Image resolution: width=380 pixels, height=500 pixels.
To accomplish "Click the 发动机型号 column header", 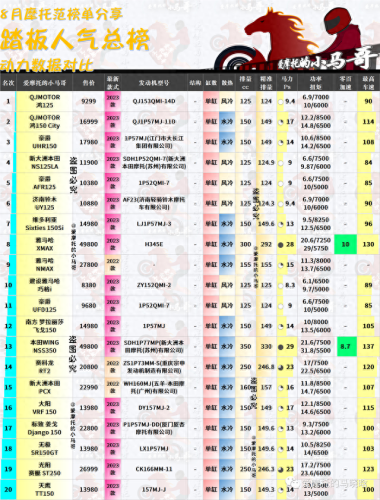I will [154, 82].
